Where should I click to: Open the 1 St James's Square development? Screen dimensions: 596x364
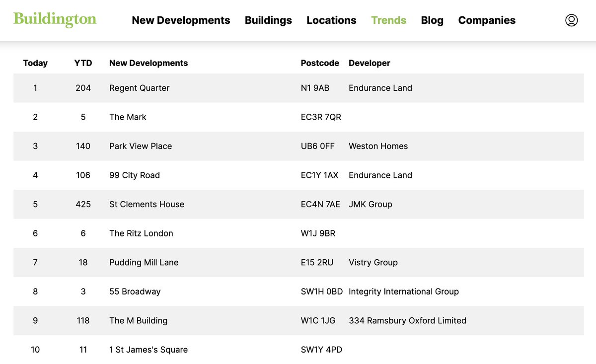149,350
